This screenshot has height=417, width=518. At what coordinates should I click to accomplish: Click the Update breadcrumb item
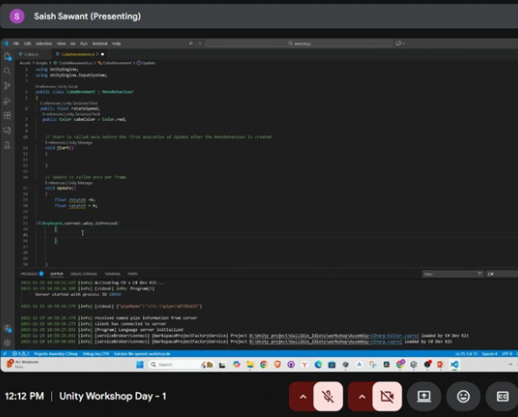tap(146, 63)
